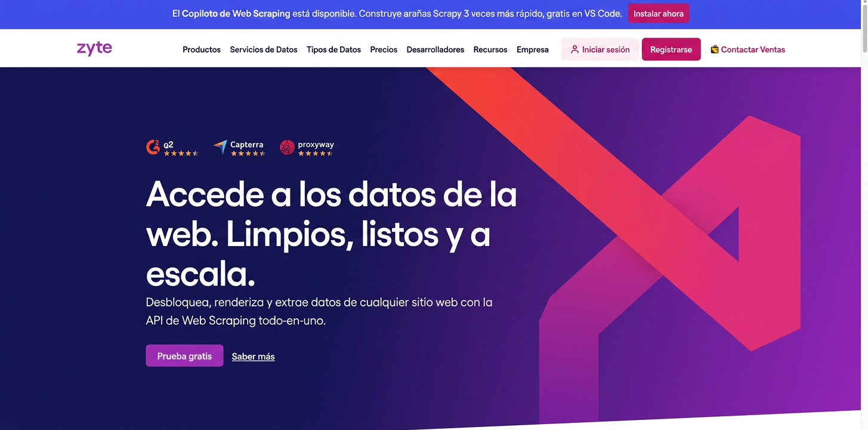The width and height of the screenshot is (868, 430).
Task: Start with the Prueba gratis button
Action: tap(184, 356)
